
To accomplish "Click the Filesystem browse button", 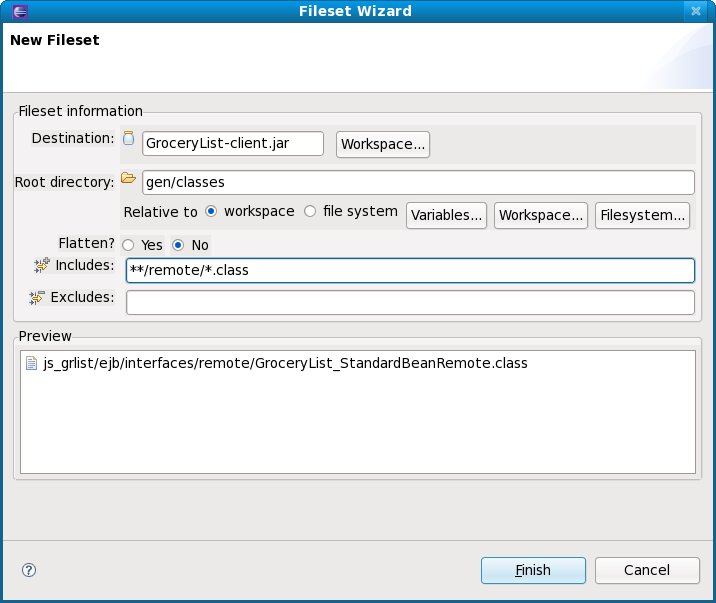I will [x=642, y=215].
